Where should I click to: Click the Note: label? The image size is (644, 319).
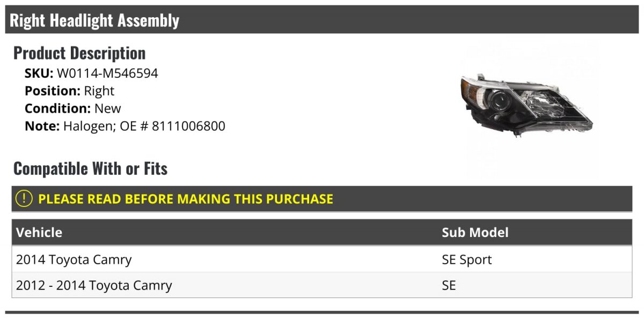click(x=42, y=127)
